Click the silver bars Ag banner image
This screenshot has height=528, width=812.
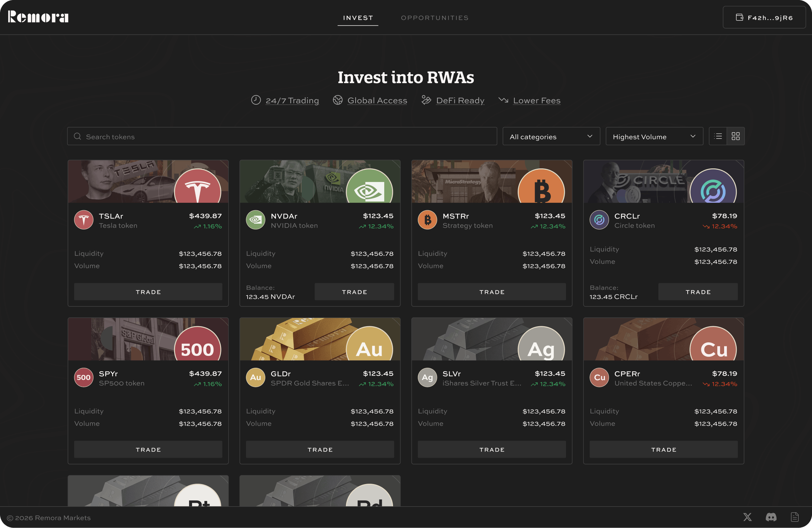pyautogui.click(x=491, y=339)
